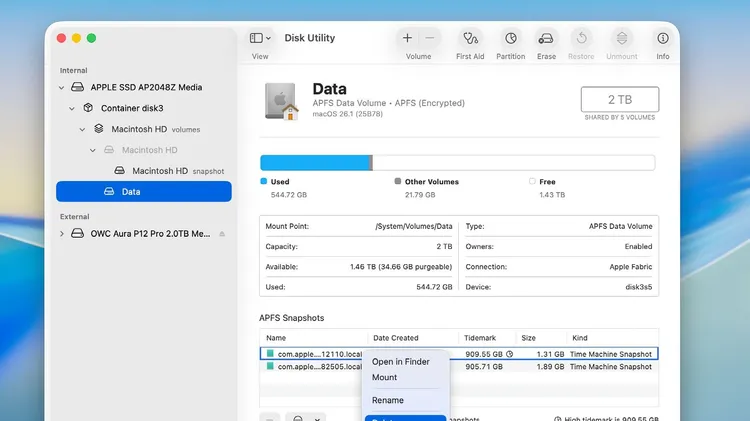This screenshot has width=750, height=421.
Task: Select the Data volume in sidebar
Action: (131, 191)
